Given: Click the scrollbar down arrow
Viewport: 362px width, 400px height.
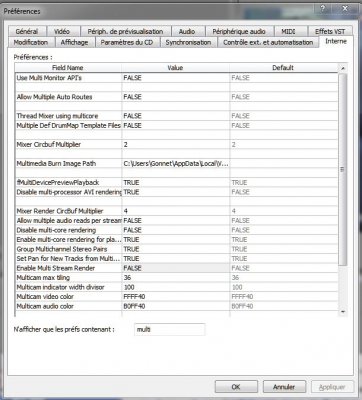Looking at the screenshot, I should click(x=343, y=312).
